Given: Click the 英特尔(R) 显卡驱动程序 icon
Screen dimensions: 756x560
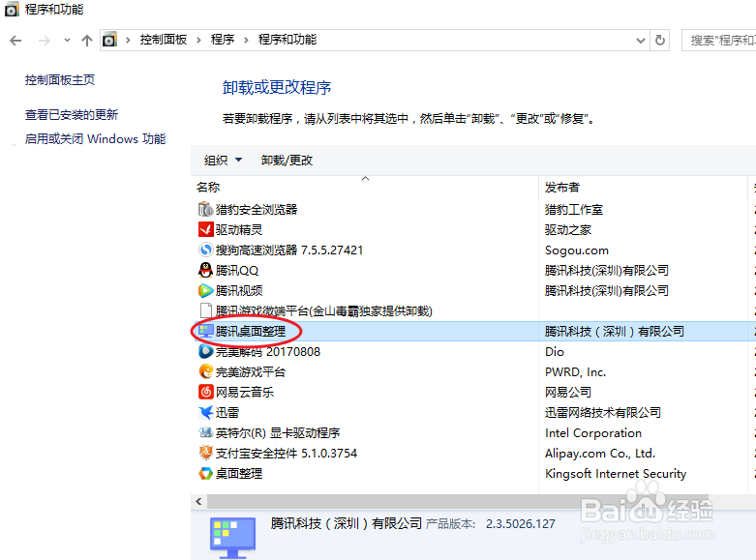Looking at the screenshot, I should pyautogui.click(x=205, y=432).
